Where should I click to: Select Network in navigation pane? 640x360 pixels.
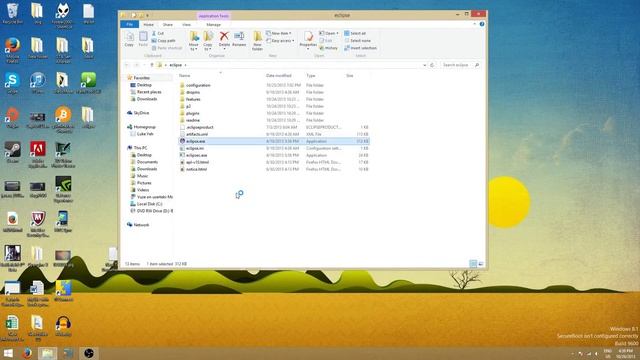138,225
